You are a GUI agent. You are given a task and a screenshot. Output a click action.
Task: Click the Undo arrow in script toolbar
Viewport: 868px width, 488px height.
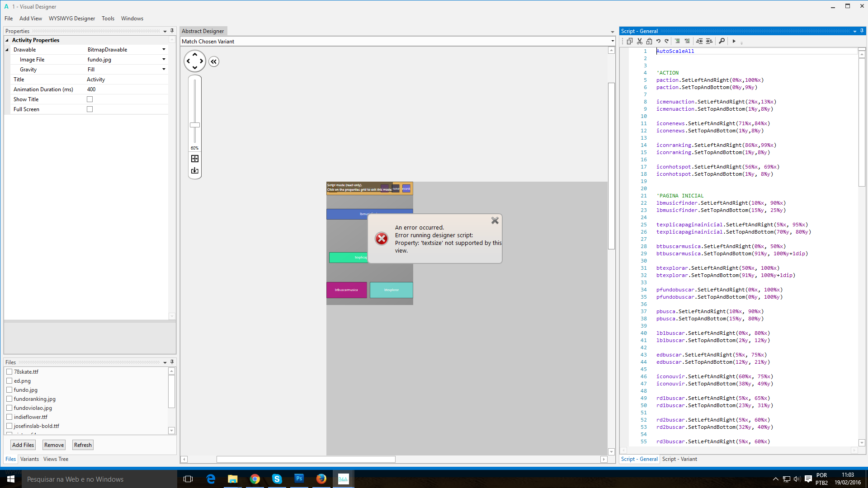tap(658, 41)
